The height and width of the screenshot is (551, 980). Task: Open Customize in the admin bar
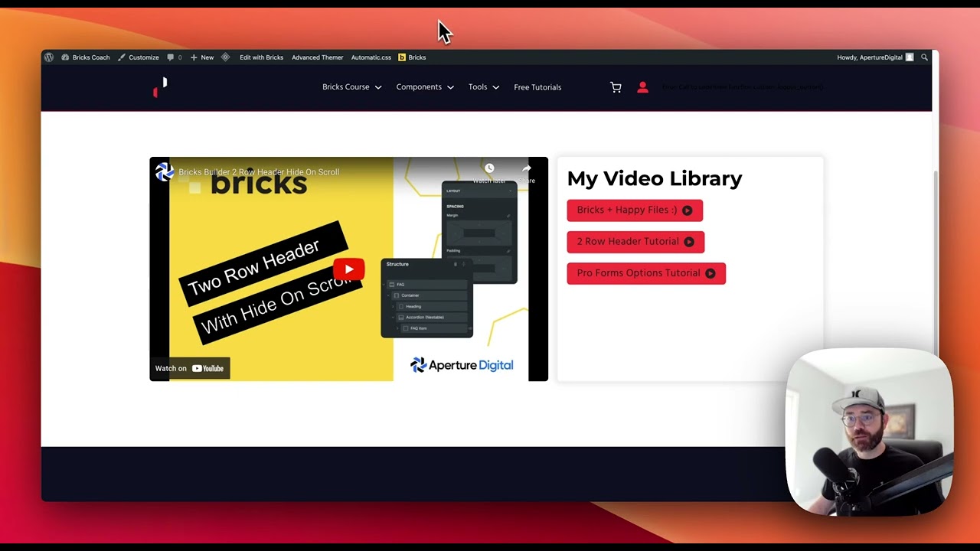[139, 57]
